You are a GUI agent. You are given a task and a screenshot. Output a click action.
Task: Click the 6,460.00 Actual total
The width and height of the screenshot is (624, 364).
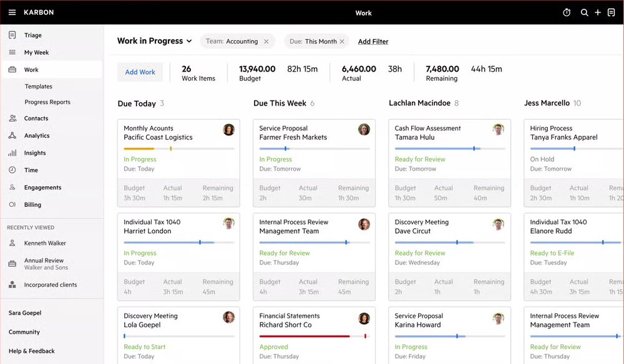pyautogui.click(x=359, y=73)
